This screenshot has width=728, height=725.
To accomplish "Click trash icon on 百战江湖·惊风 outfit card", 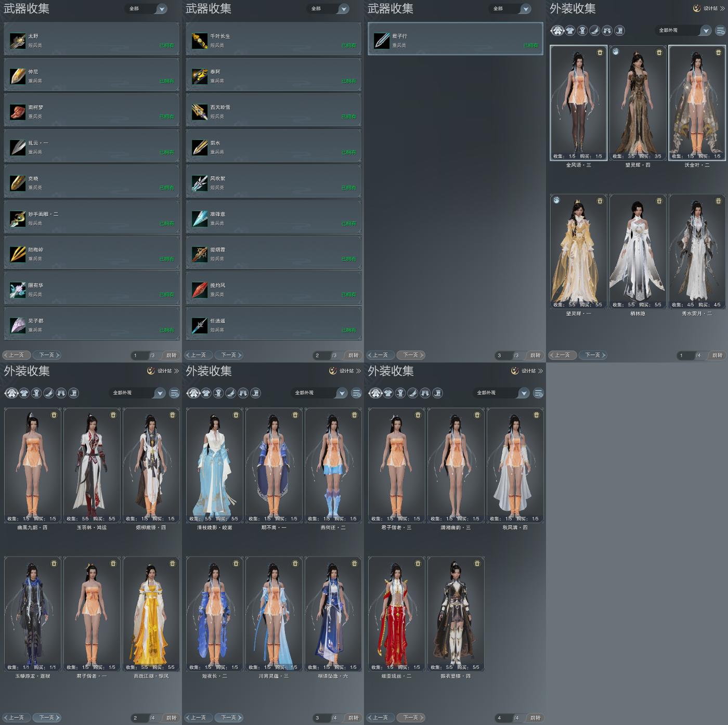I will [173, 563].
